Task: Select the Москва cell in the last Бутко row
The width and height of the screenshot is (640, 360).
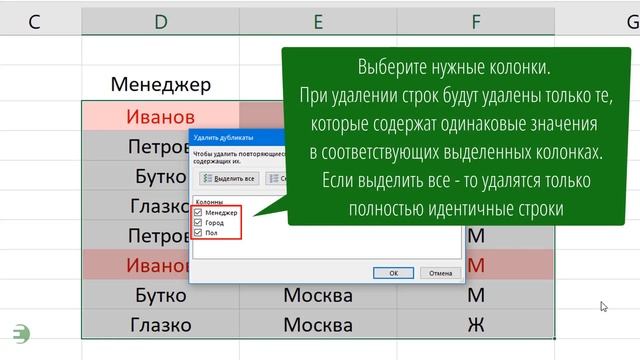Action: pos(318,295)
